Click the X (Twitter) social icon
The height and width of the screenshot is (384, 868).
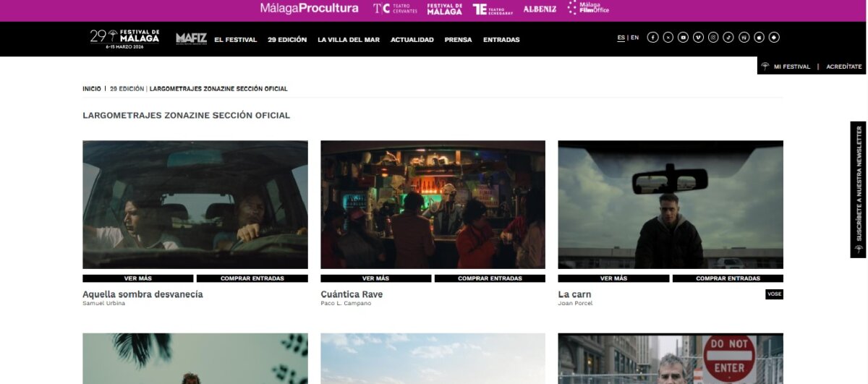[x=668, y=38]
